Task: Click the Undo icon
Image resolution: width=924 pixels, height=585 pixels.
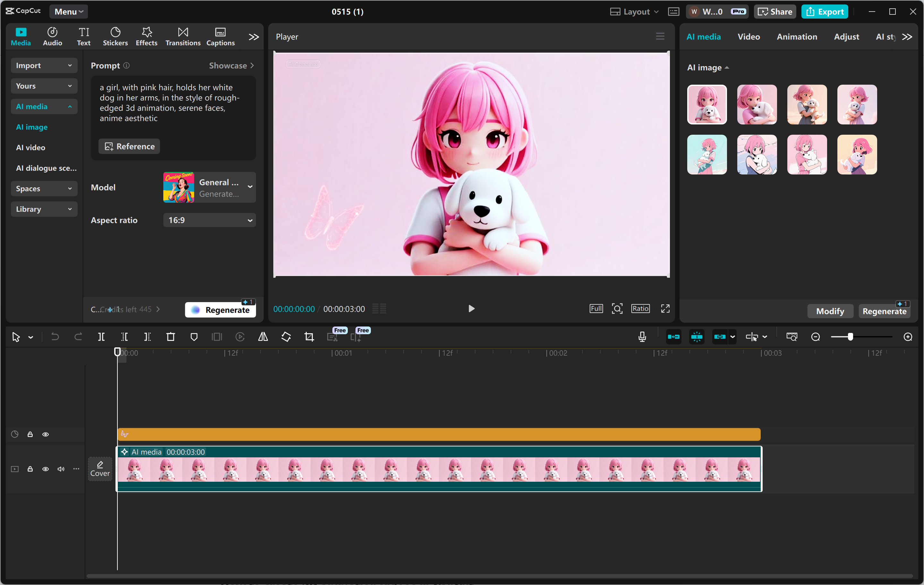Action: coord(55,337)
